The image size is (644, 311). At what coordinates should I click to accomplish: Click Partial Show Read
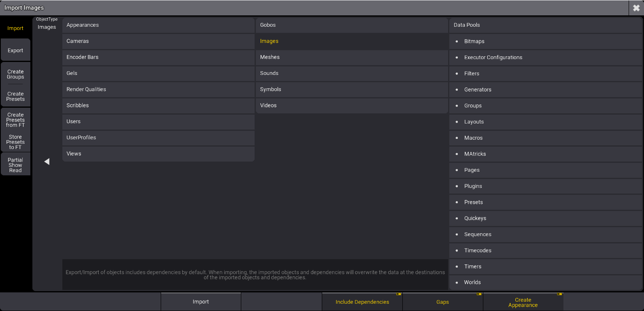(x=15, y=165)
